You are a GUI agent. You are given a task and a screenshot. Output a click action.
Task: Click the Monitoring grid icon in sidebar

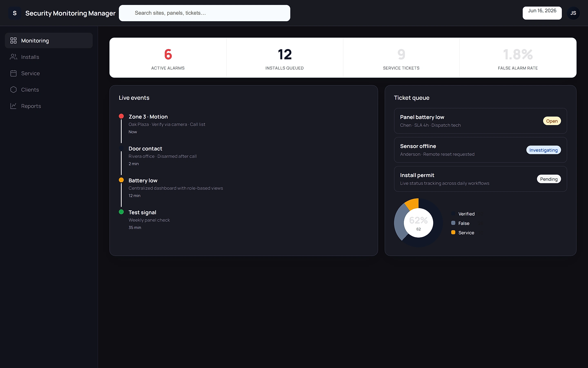[13, 40]
